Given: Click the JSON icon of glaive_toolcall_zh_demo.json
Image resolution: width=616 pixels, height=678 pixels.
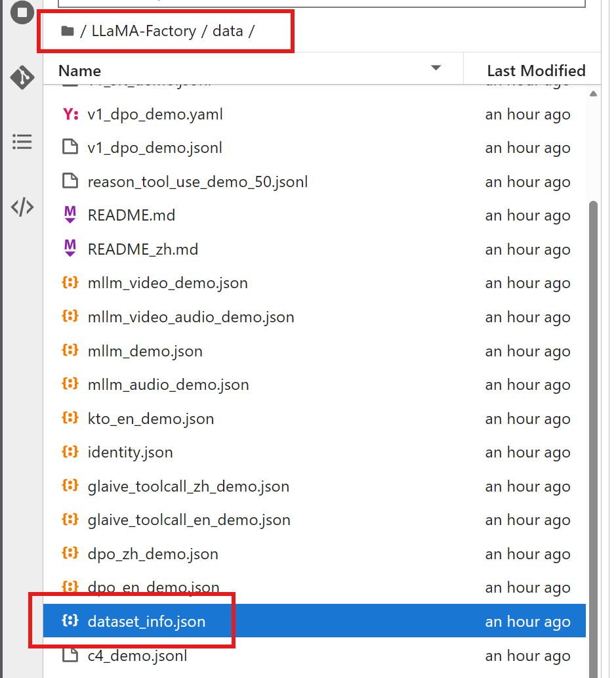Looking at the screenshot, I should tap(70, 485).
